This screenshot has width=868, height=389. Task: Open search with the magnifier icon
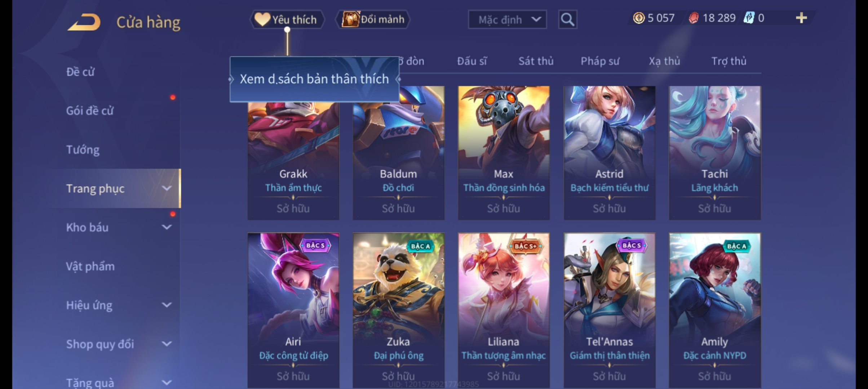click(567, 19)
